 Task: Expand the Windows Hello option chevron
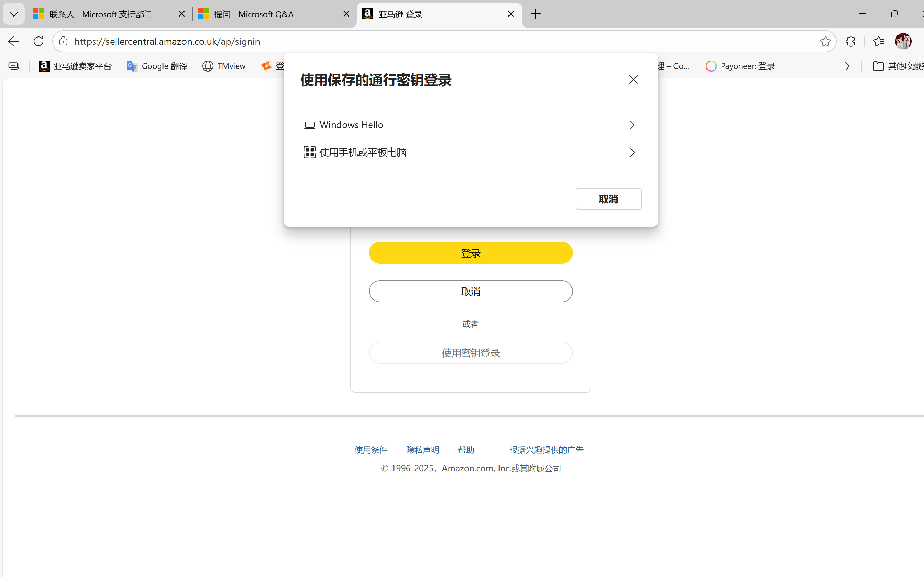[632, 124]
